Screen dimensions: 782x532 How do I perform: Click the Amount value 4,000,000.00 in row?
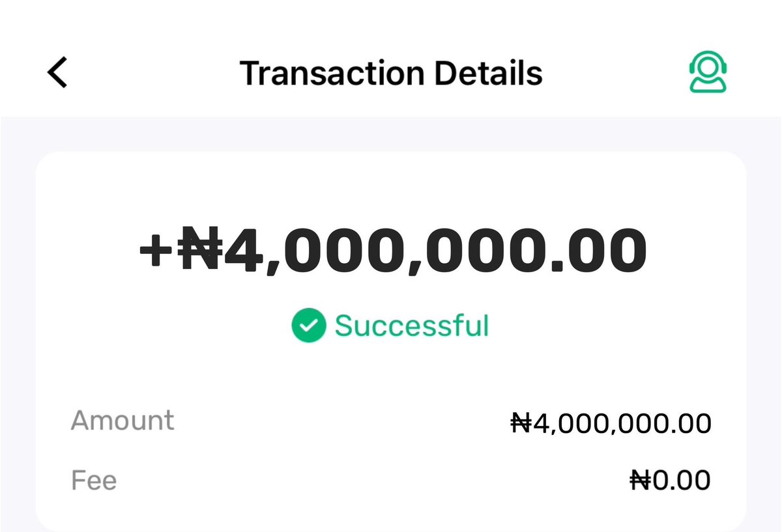(622, 425)
